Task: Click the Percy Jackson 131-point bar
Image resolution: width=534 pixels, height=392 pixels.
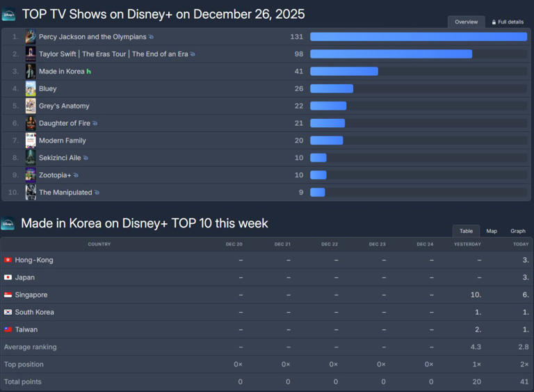Action: (x=418, y=37)
